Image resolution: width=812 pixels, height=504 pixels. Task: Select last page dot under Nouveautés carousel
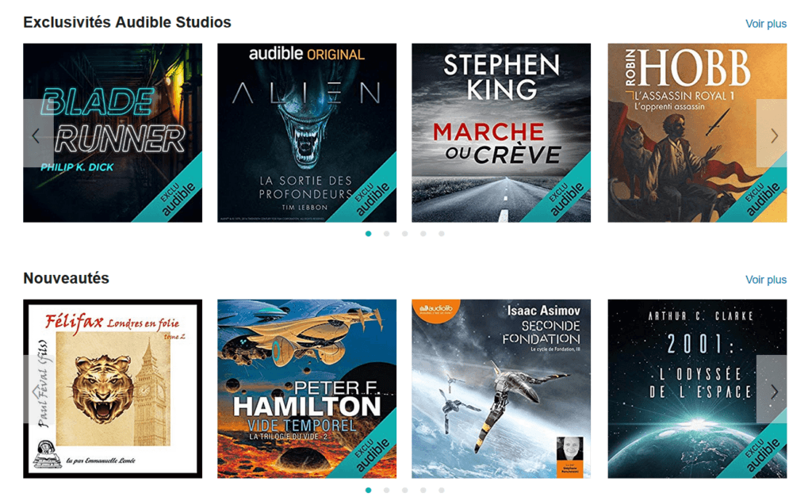coord(441,490)
